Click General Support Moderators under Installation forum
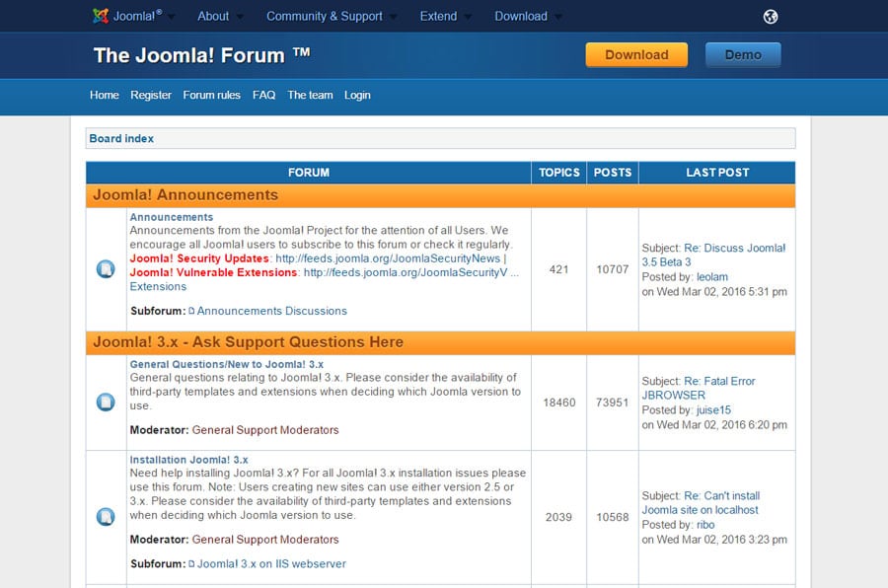The width and height of the screenshot is (888, 588). (265, 540)
